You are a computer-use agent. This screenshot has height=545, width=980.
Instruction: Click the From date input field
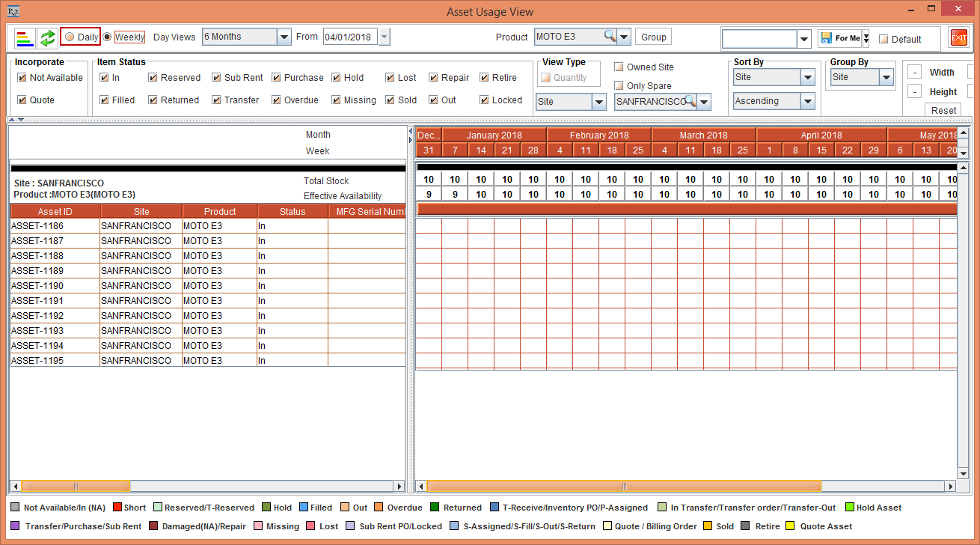coord(350,37)
